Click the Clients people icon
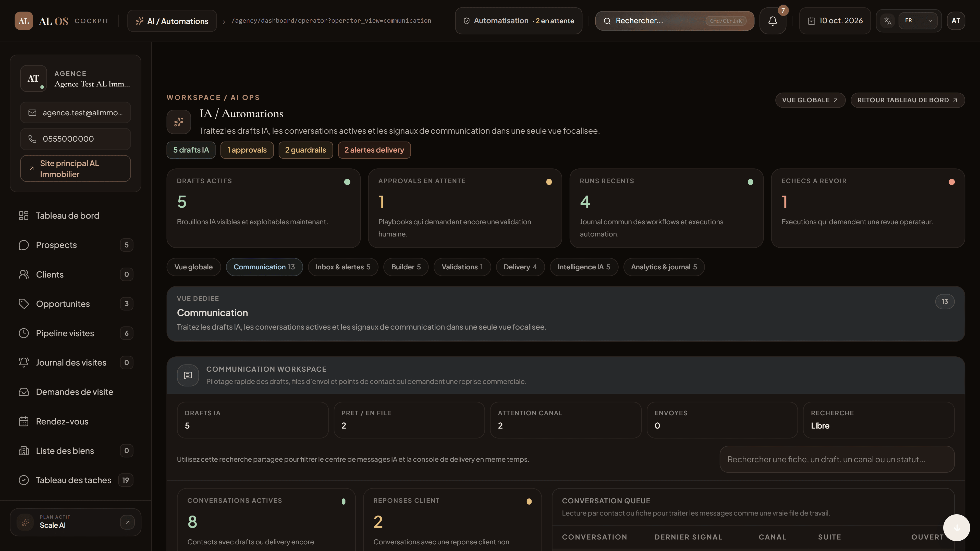 (23, 274)
